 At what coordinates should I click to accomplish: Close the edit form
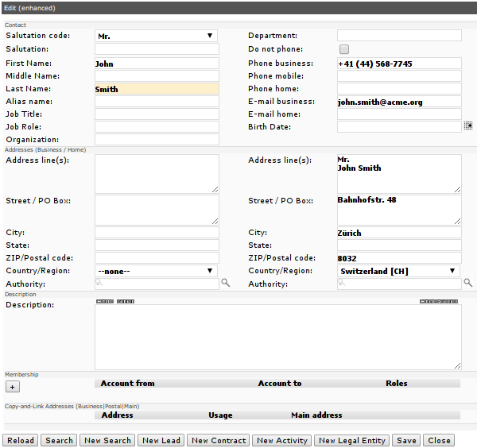tap(439, 440)
